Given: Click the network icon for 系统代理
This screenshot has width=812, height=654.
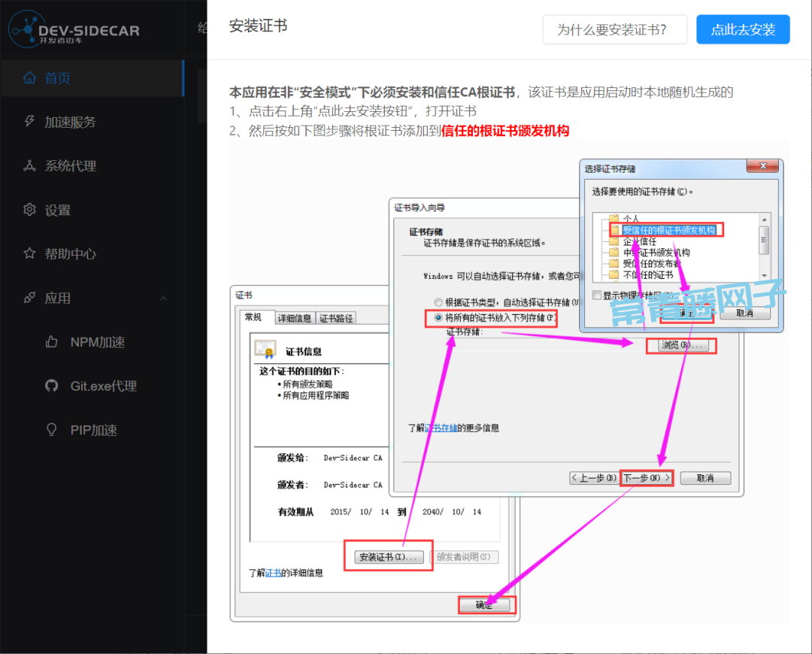Looking at the screenshot, I should click(30, 166).
